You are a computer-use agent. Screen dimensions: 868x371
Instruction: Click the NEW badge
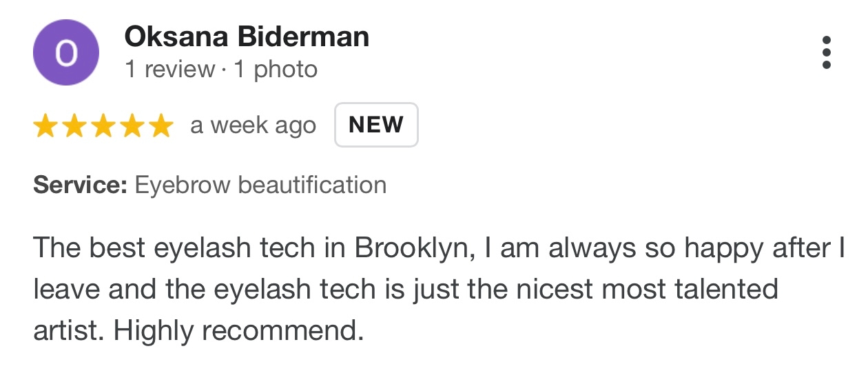pos(376,125)
